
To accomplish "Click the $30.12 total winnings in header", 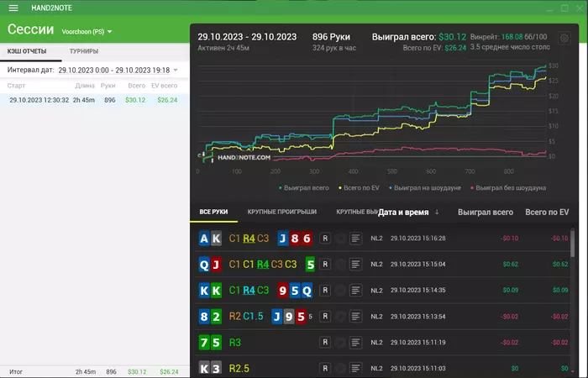I will click(x=452, y=37).
